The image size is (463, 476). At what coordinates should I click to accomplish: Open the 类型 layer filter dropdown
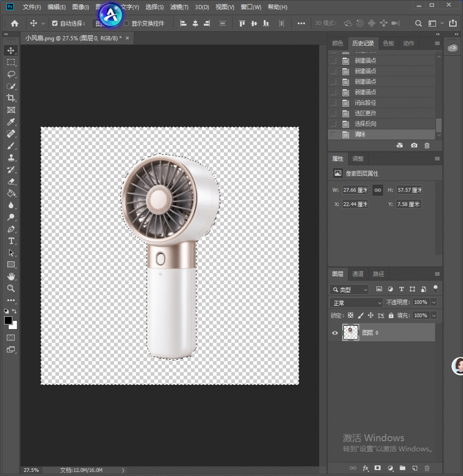349,289
